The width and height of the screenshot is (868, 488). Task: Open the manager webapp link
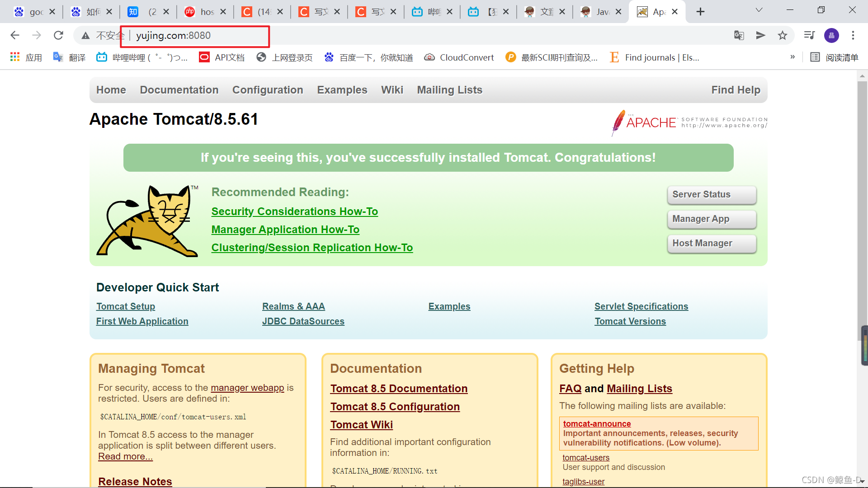pyautogui.click(x=247, y=388)
